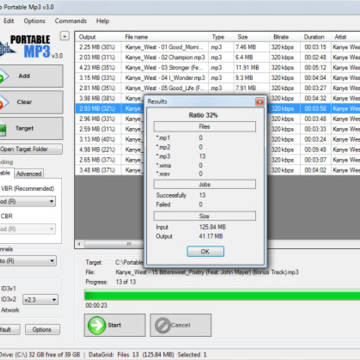360x360 pixels.
Task: Click the Files section header in dialog
Action: click(x=204, y=127)
